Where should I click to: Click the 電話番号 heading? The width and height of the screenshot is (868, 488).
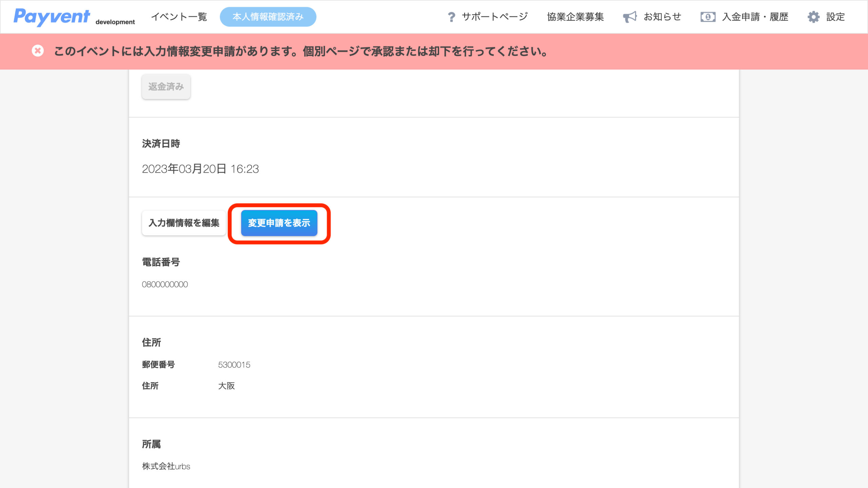161,262
